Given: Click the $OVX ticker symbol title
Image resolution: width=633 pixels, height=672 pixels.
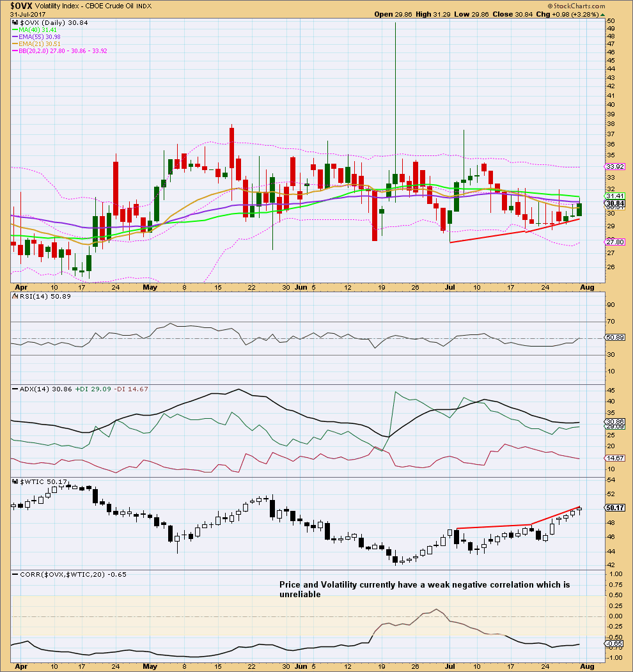Looking at the screenshot, I should point(21,6).
